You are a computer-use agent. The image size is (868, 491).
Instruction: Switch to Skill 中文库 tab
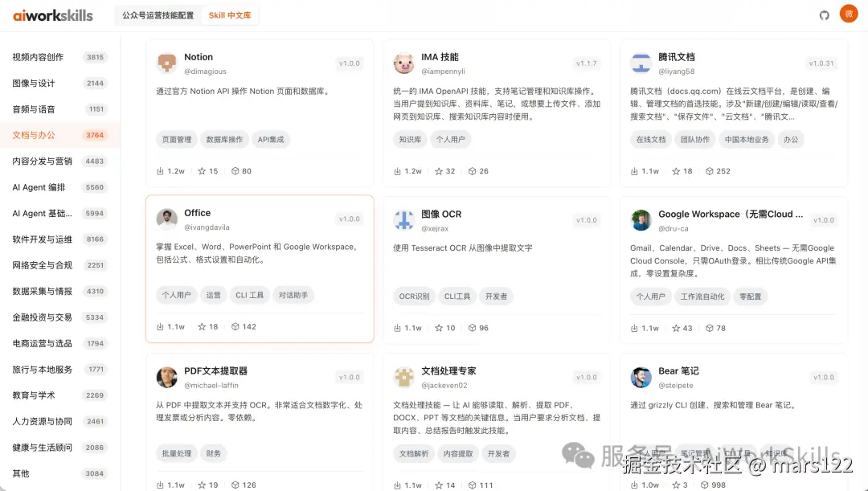pos(230,15)
